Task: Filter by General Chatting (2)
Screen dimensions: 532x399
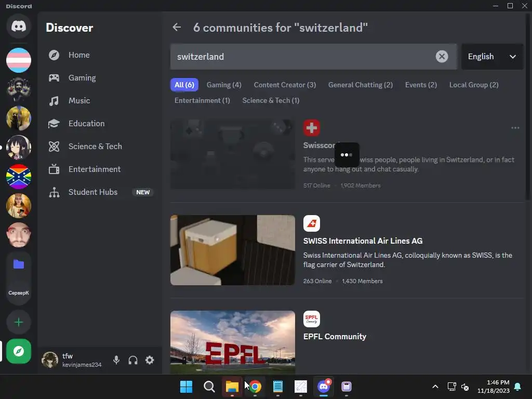Action: click(x=361, y=85)
